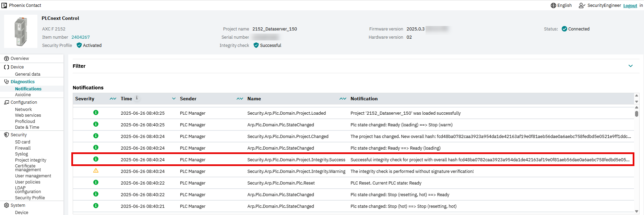Viewport: 644px width, 215px height.
Task: Click the Logout link
Action: pyautogui.click(x=630, y=6)
